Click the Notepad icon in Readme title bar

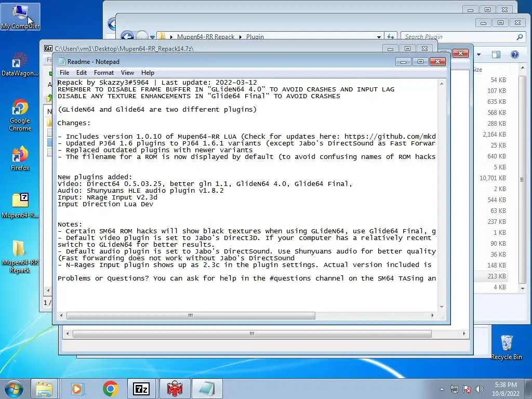(61, 61)
